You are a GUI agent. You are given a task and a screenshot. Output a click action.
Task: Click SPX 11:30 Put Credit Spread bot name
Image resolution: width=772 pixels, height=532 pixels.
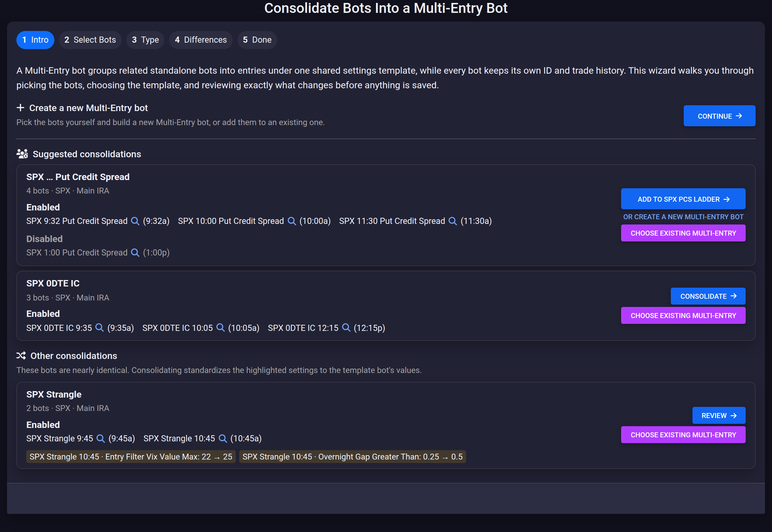pyautogui.click(x=392, y=221)
